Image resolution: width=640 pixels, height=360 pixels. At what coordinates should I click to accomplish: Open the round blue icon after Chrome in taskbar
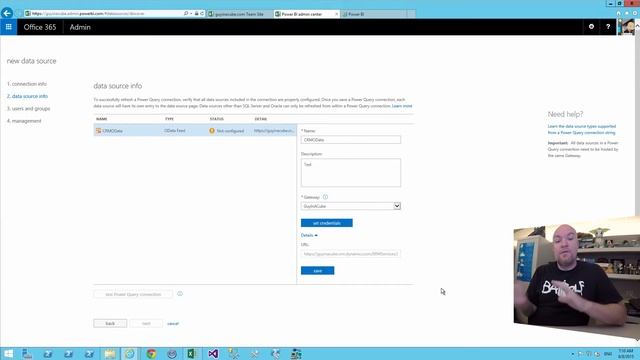click(172, 353)
